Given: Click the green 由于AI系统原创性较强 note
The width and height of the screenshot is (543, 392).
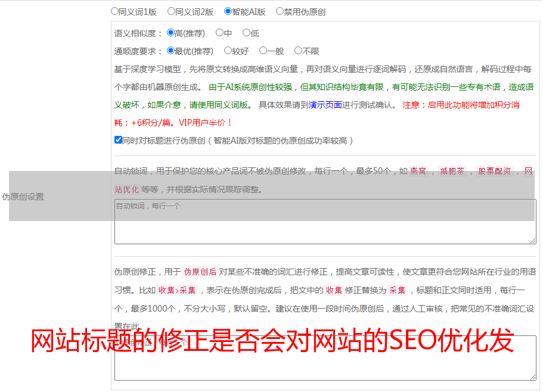Looking at the screenshot, I should [x=324, y=96].
